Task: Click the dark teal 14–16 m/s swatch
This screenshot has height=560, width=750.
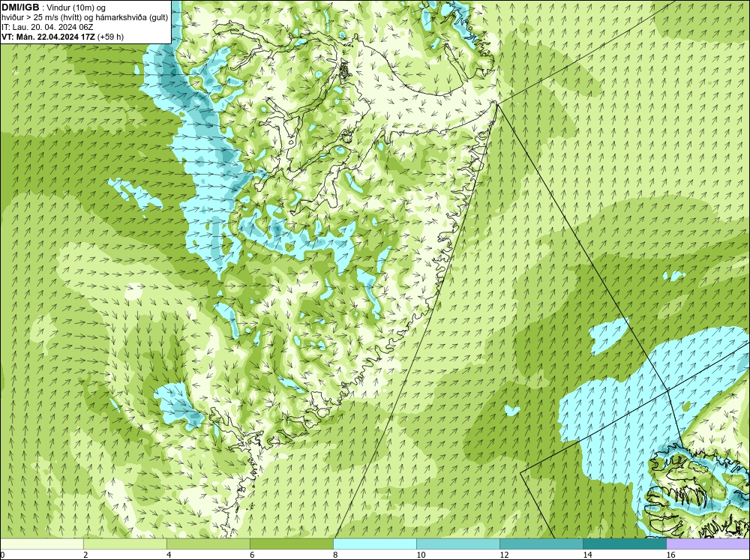Action: (625, 544)
